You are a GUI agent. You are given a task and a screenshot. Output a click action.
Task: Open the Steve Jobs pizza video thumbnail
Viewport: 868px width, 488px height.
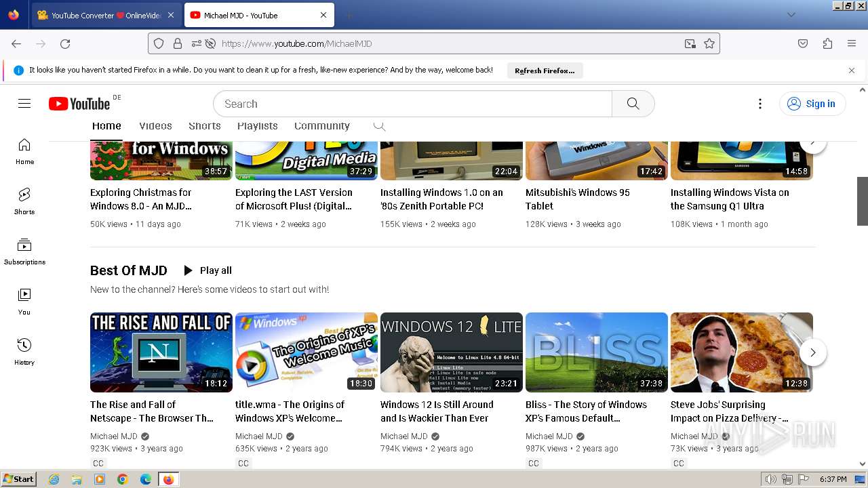(742, 352)
